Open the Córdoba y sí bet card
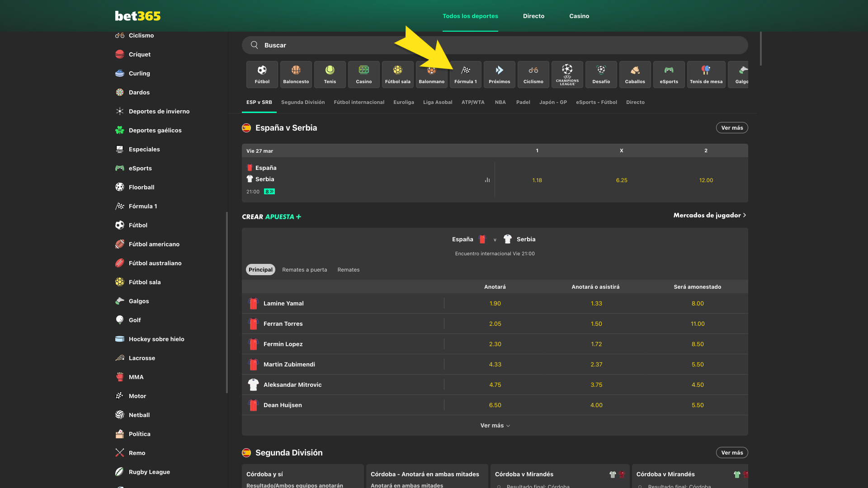Screen dimensions: 868x488 303,476
